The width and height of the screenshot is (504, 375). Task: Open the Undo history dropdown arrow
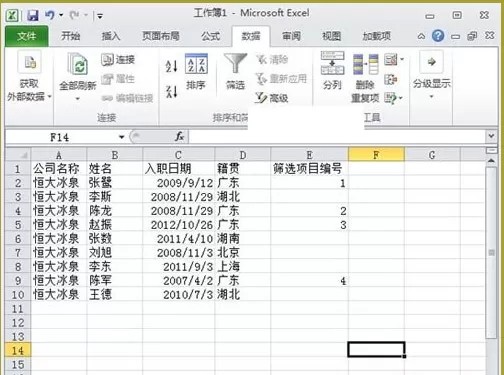(61, 15)
